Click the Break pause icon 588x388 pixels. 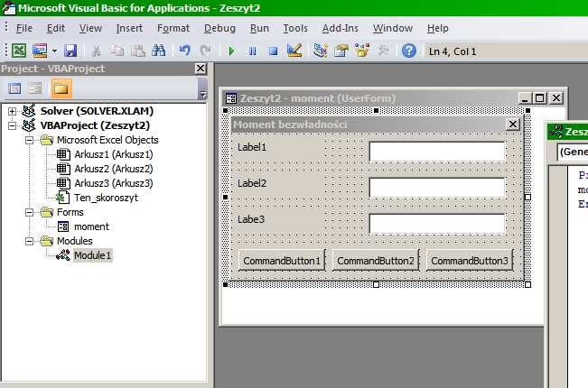pyautogui.click(x=252, y=51)
